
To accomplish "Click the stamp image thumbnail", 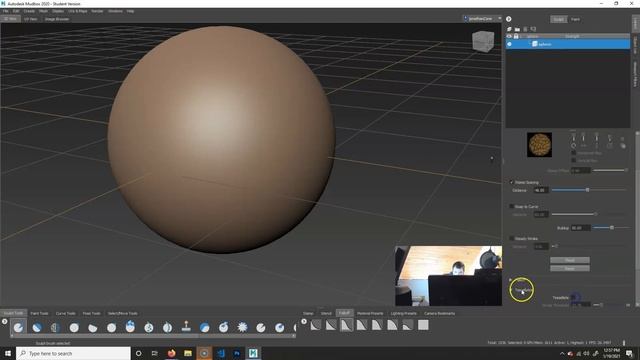I will point(540,144).
